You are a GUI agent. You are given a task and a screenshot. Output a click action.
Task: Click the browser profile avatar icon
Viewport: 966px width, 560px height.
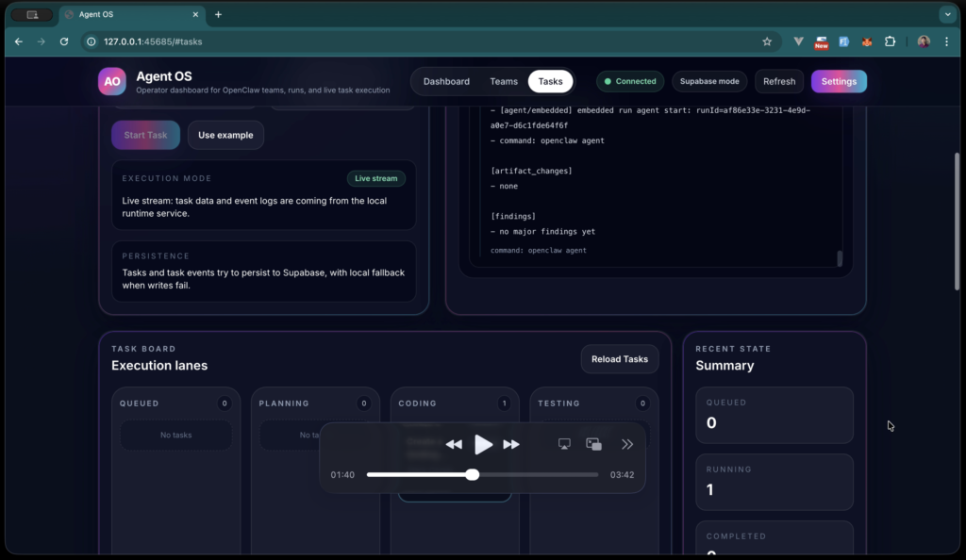924,41
